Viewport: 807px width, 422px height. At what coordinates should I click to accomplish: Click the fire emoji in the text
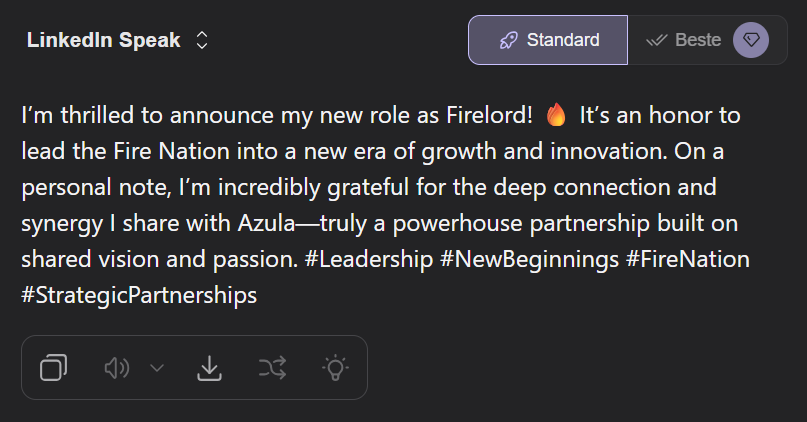[557, 116]
